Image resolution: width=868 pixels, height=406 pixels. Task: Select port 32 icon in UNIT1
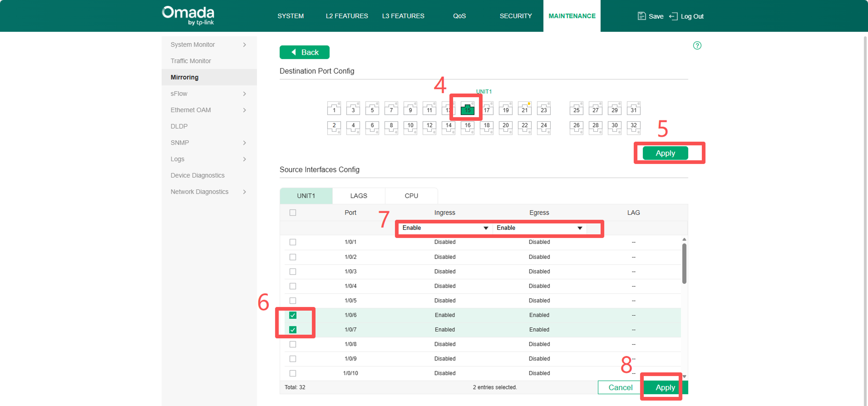coord(633,128)
